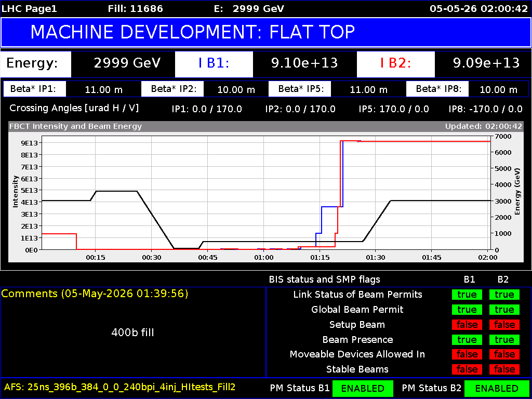
Task: Click the '01:30' time axis tick
Action: point(376,258)
